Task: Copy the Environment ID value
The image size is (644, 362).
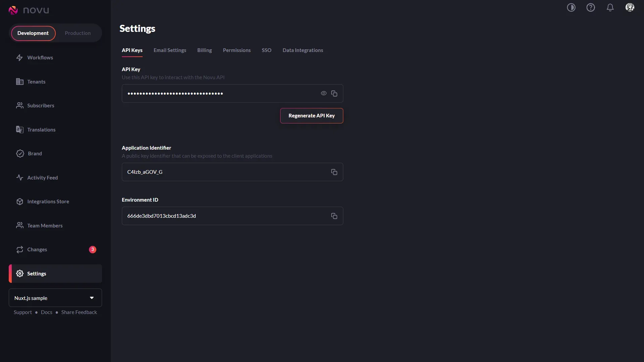Action: (334, 216)
